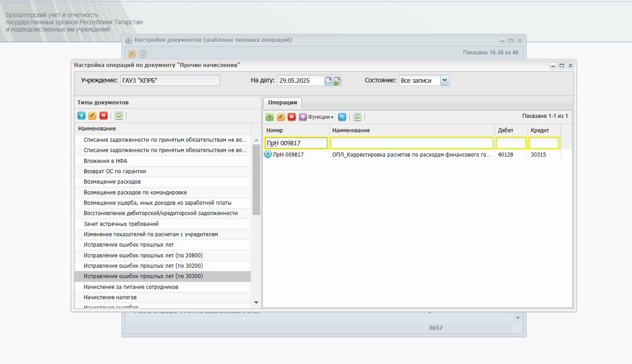
Task: Open the Функции dropdown menu
Action: click(x=316, y=117)
